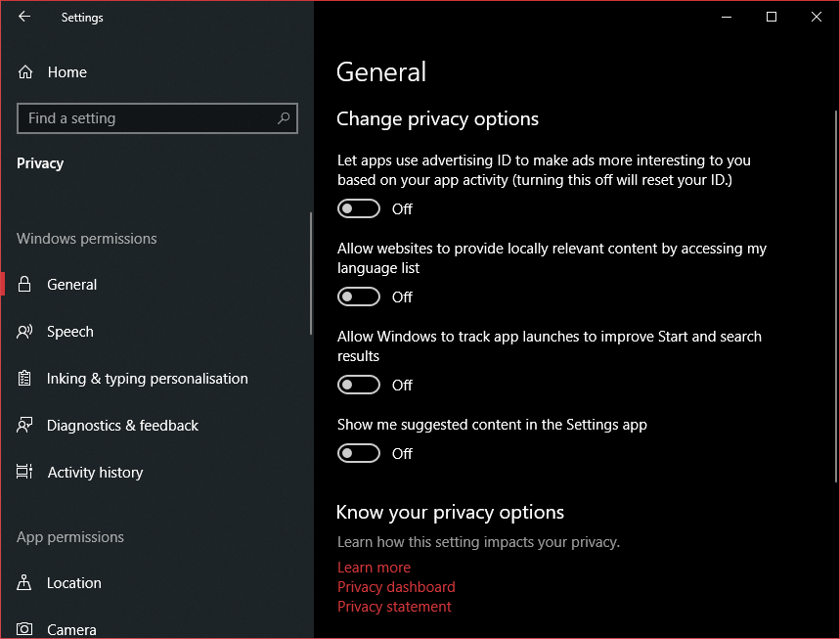Open the Privacy statement link
The height and width of the screenshot is (639, 840).
point(394,607)
